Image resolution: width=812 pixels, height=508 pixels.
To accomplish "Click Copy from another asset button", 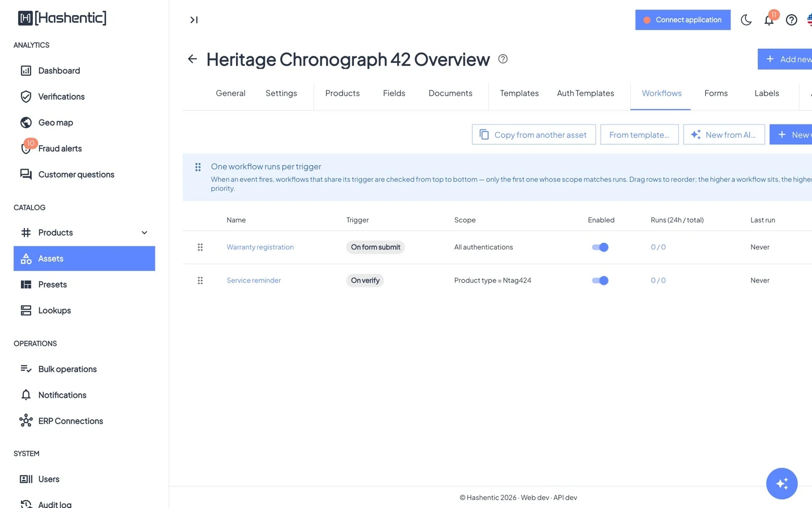I will (533, 135).
